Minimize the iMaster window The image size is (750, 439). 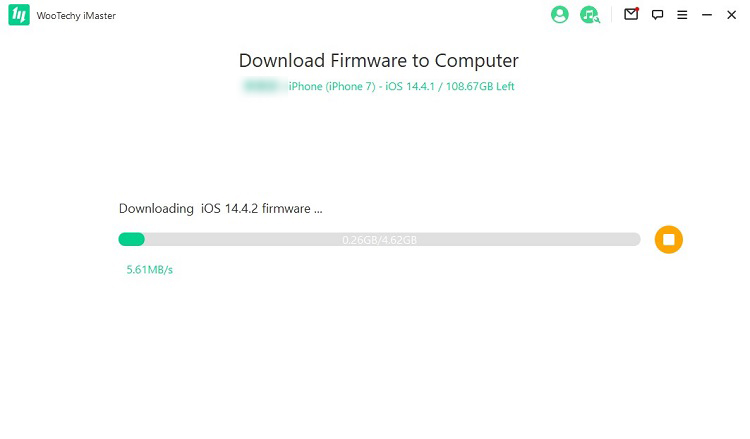(707, 15)
